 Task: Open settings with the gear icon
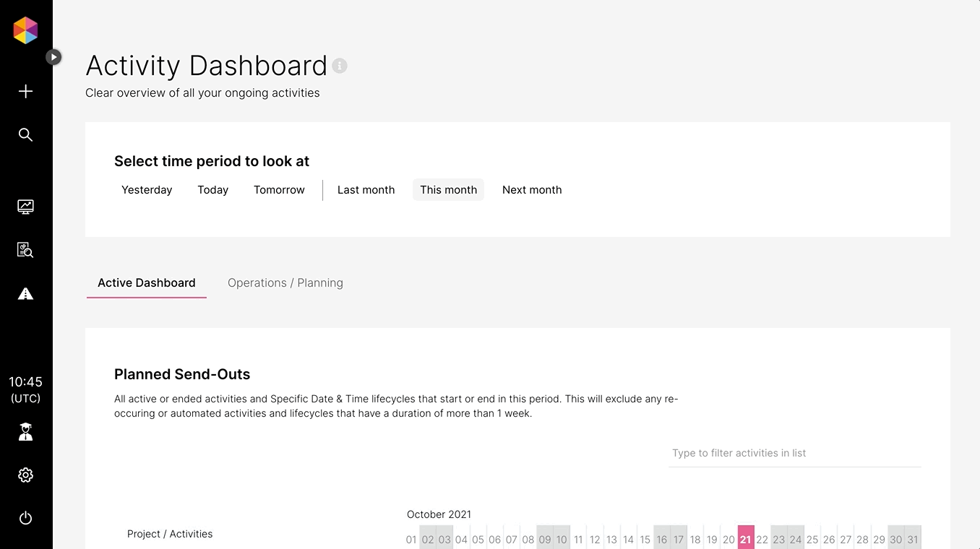click(x=25, y=475)
